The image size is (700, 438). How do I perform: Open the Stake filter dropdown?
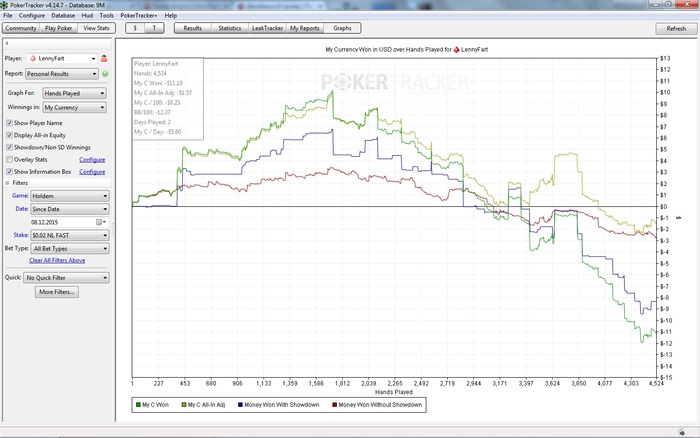click(70, 235)
